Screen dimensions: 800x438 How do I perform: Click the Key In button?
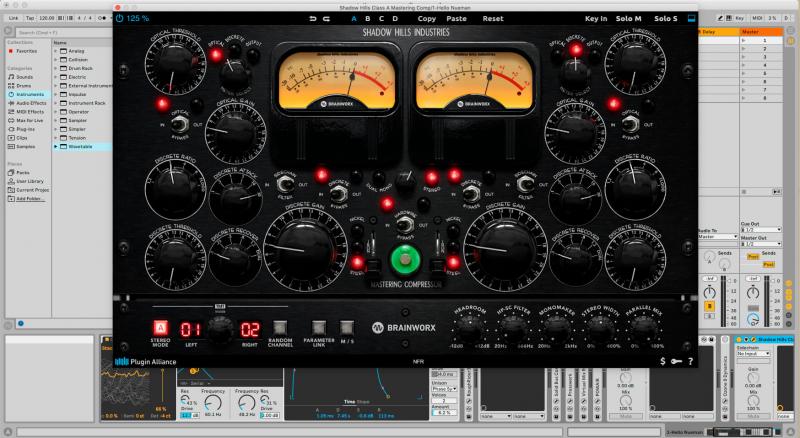click(596, 19)
